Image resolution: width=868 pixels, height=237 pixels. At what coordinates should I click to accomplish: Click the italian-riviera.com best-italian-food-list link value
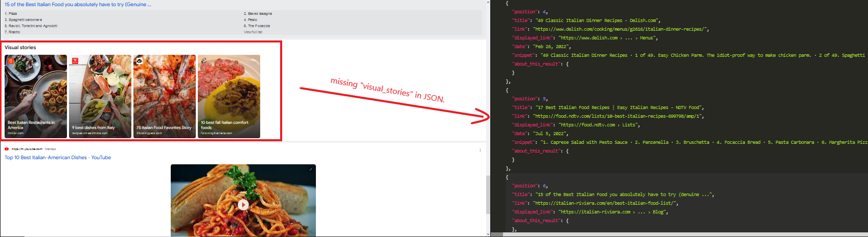coord(605,203)
